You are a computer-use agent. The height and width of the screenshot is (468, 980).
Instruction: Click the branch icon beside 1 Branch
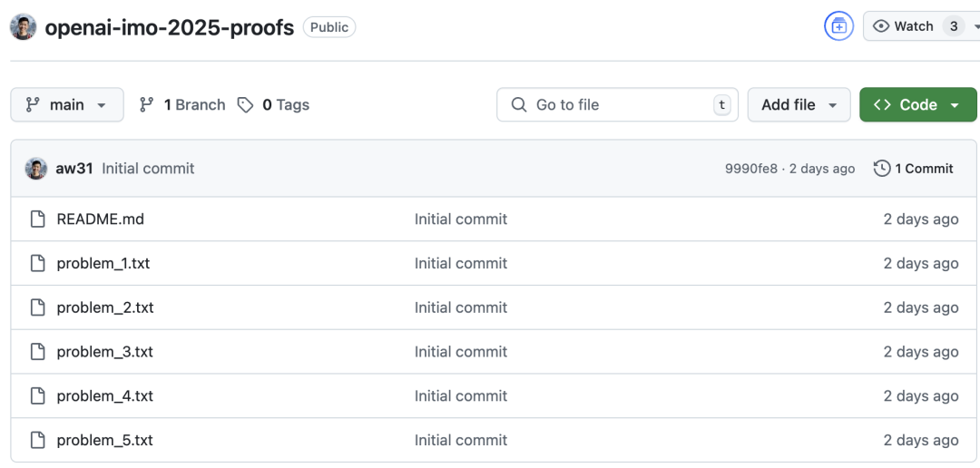pyautogui.click(x=146, y=105)
